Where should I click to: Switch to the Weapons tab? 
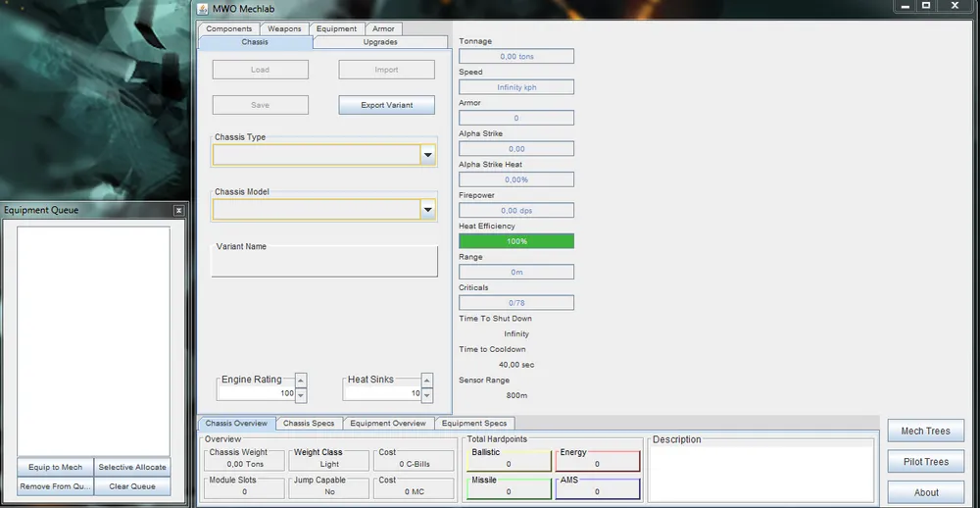point(284,28)
